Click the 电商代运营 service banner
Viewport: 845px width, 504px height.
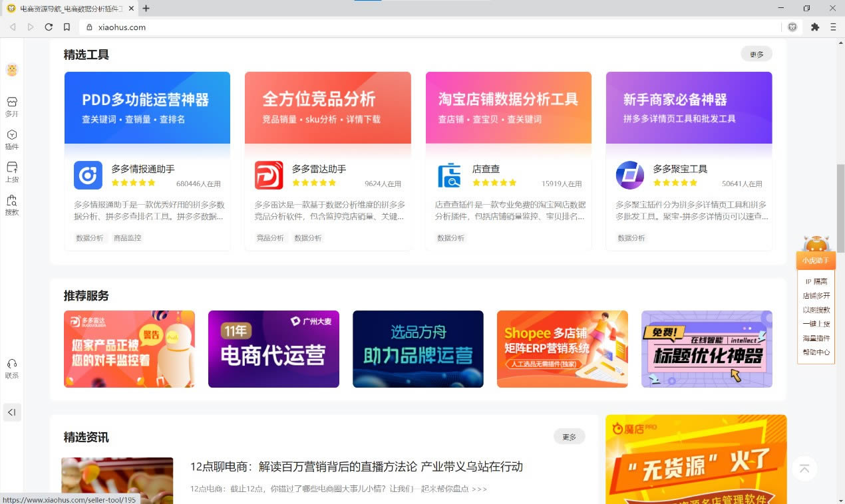pyautogui.click(x=273, y=349)
